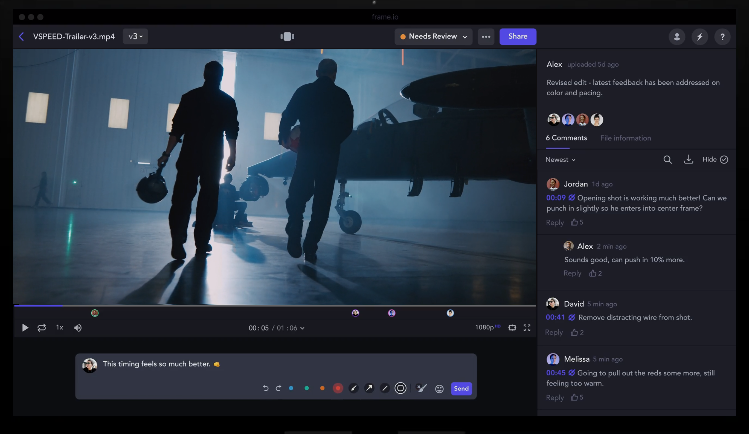Search the comments

coord(667,159)
